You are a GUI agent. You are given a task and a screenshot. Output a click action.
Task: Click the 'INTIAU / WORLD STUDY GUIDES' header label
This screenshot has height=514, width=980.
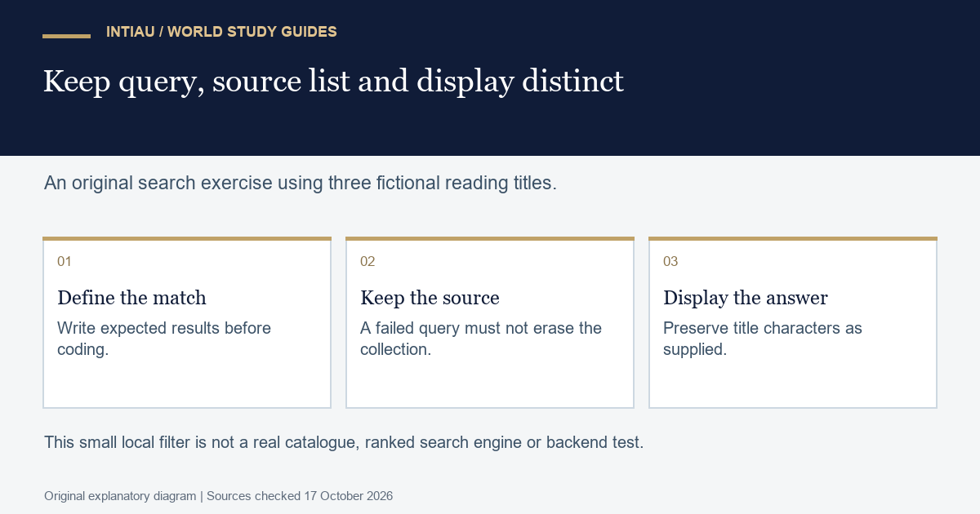click(x=221, y=32)
